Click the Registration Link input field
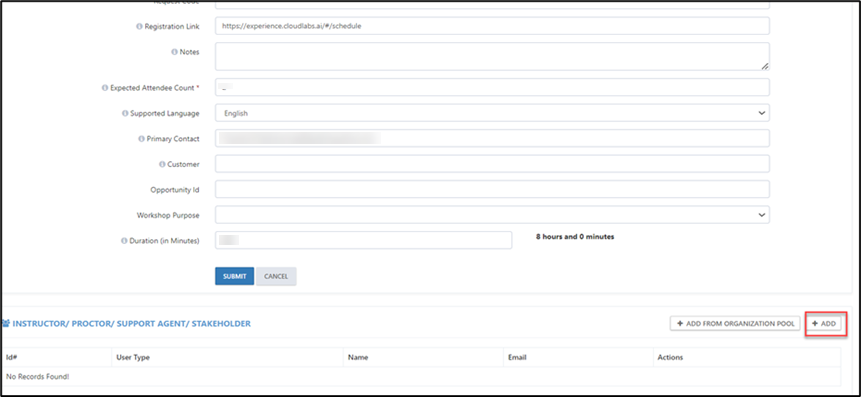Image resolution: width=861 pixels, height=397 pixels. tap(492, 26)
